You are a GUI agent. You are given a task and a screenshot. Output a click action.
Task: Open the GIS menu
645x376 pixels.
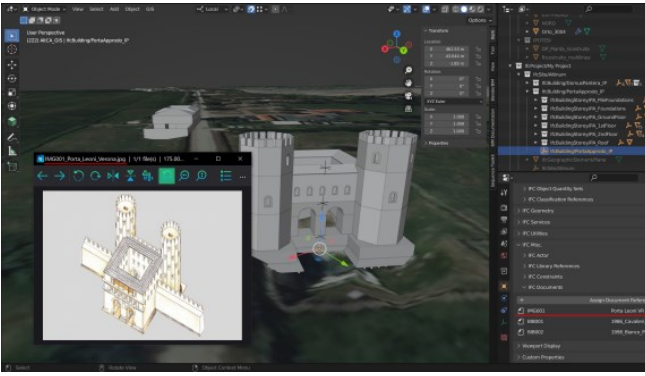[x=150, y=9]
